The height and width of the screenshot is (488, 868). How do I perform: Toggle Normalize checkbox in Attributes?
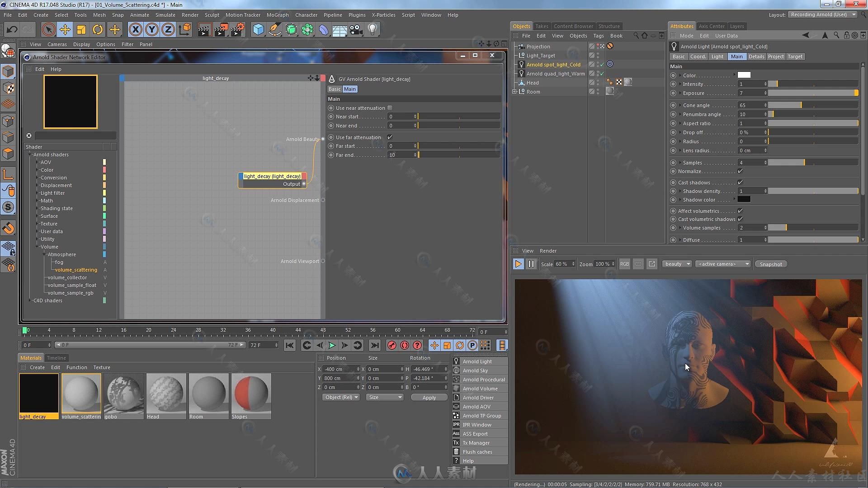pyautogui.click(x=740, y=171)
